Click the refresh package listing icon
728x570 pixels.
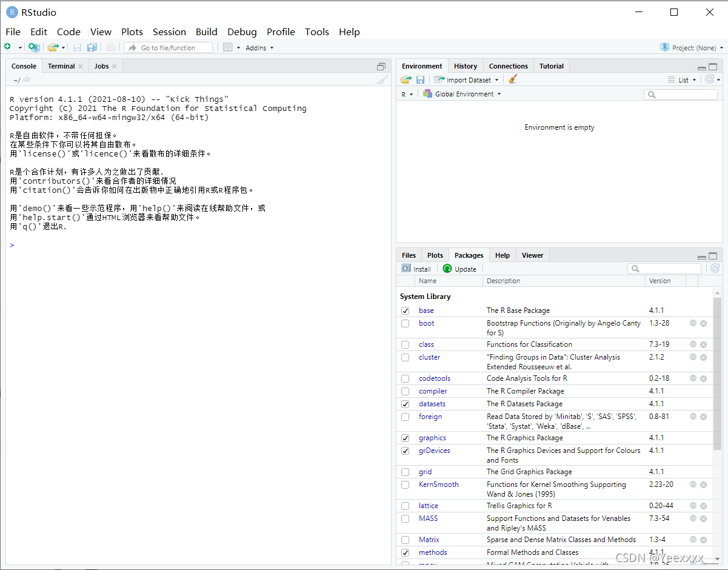[715, 269]
